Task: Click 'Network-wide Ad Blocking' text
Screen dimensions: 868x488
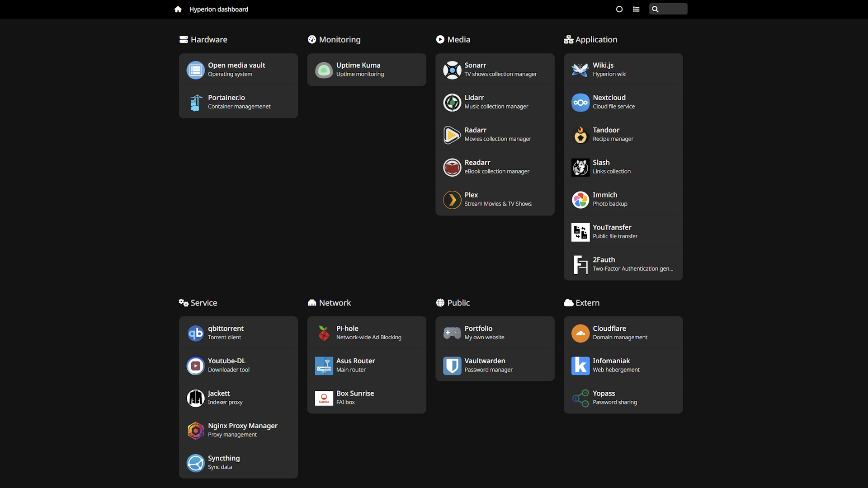Action: pos(369,338)
